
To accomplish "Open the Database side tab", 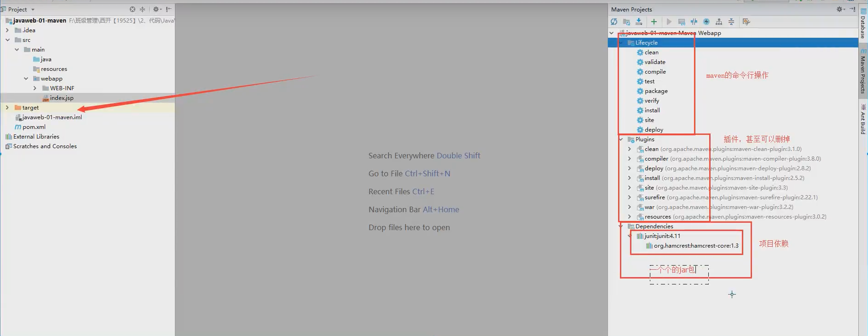I will coord(863,24).
